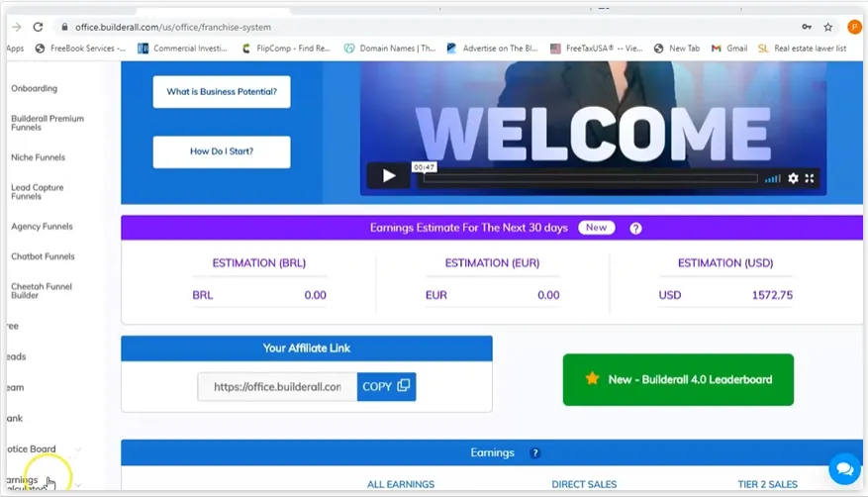The height and width of the screenshot is (497, 868).
Task: Open Commercial Investi... bookmark
Action: click(x=183, y=49)
